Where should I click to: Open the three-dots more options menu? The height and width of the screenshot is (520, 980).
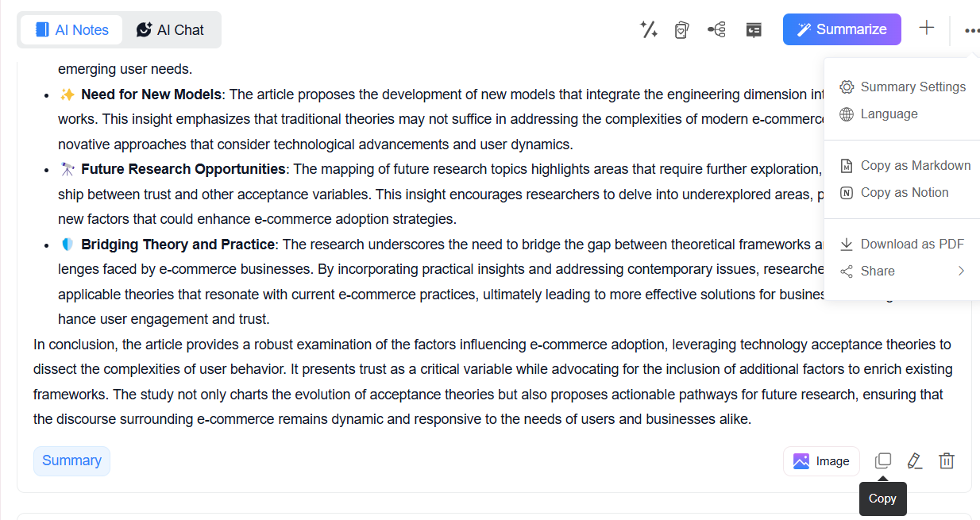971,30
